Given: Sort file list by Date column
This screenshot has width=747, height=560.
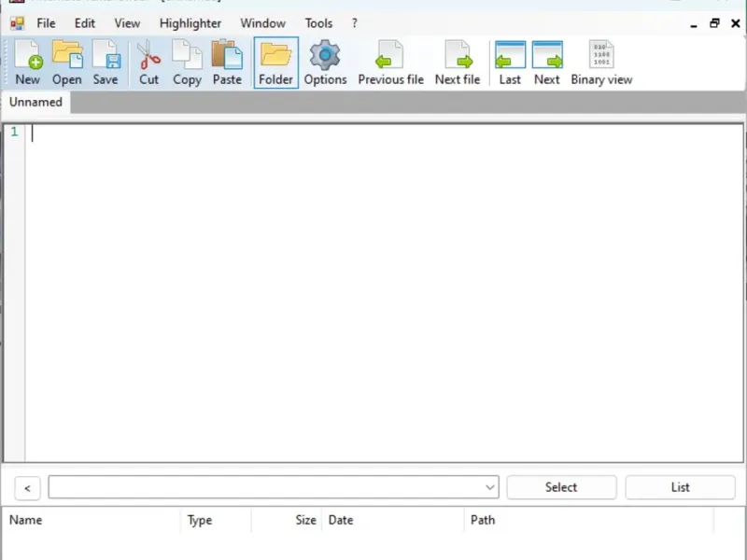Looking at the screenshot, I should coord(392,520).
